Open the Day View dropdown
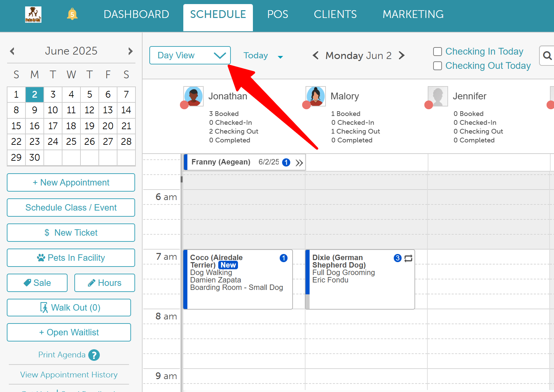This screenshot has height=392, width=554. click(x=190, y=55)
